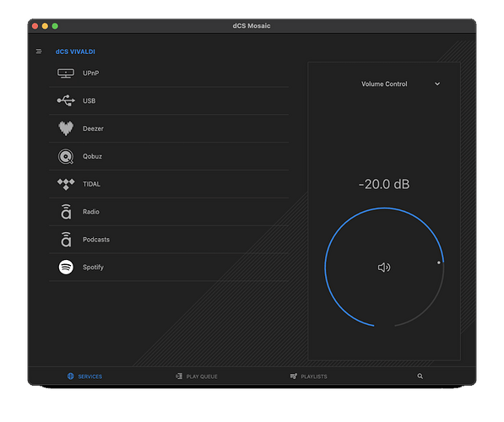Open the Spotify service label
The image size is (504, 422).
click(x=93, y=267)
